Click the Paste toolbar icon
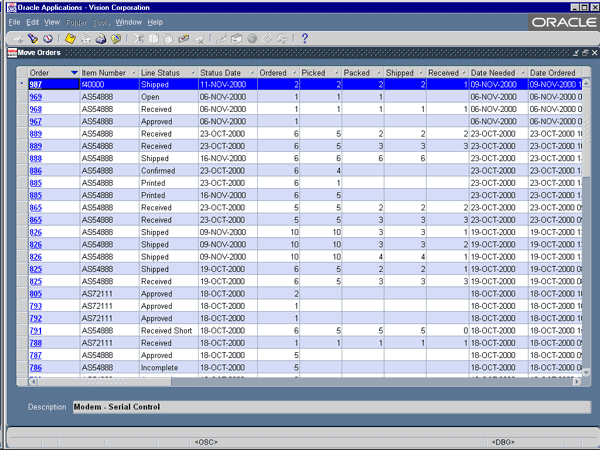Viewport: 600px width, 450px height. 168,39
